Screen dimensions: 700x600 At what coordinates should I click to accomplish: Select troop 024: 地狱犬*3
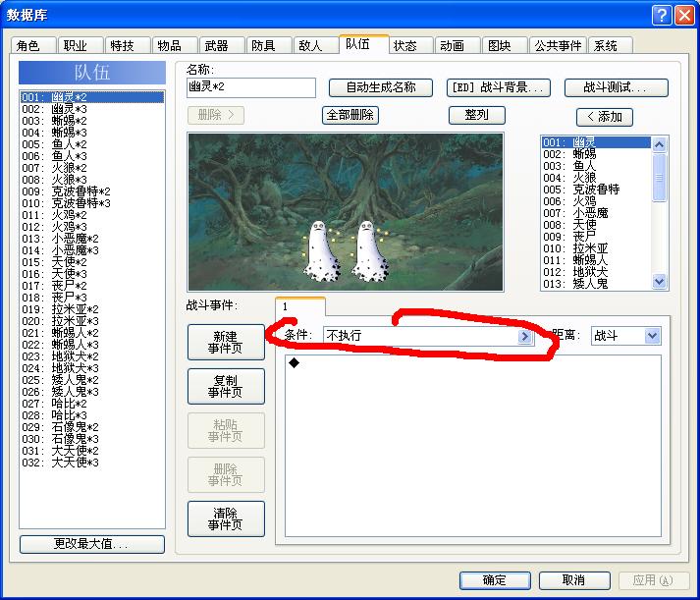pyautogui.click(x=92, y=368)
